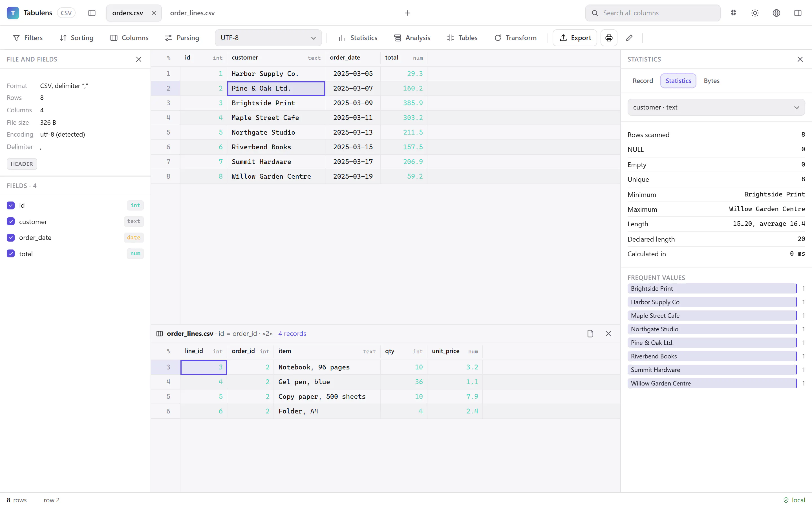Select the Statistics tab in right panel
This screenshot has height=508, width=812.
pos(678,81)
